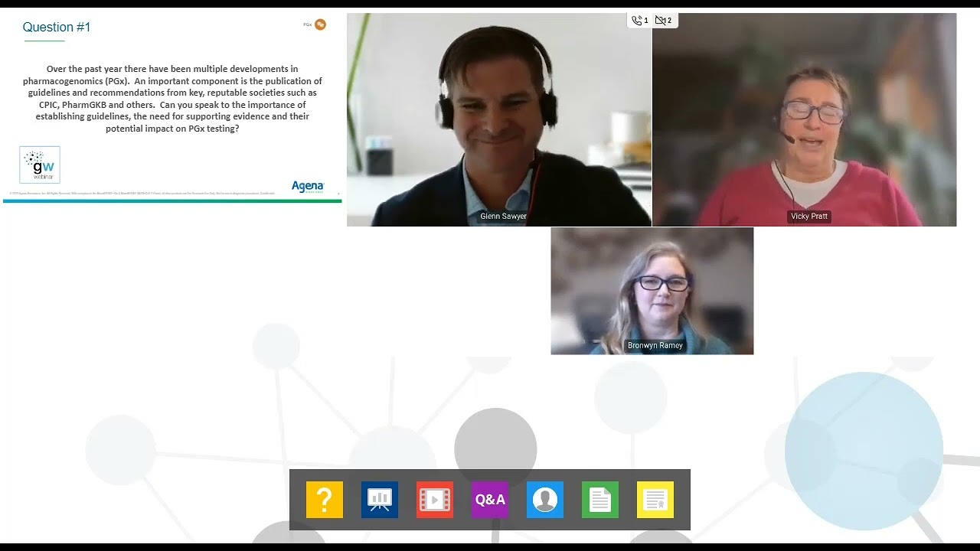
Task: Click the phone participants count icon
Action: (x=640, y=21)
